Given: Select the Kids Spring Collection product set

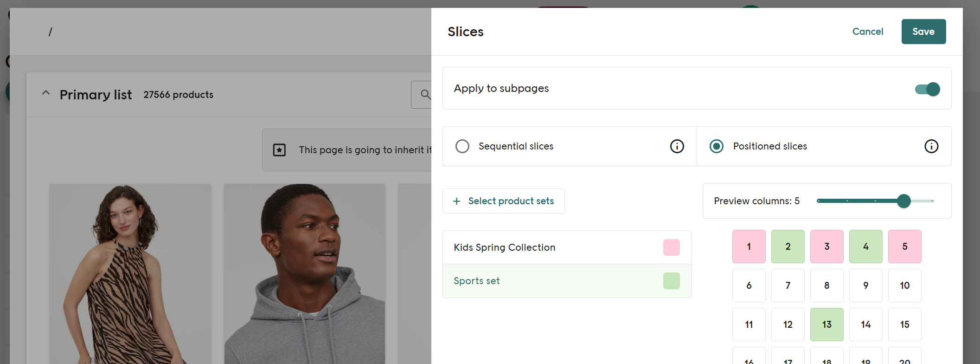Looking at the screenshot, I should [505, 247].
